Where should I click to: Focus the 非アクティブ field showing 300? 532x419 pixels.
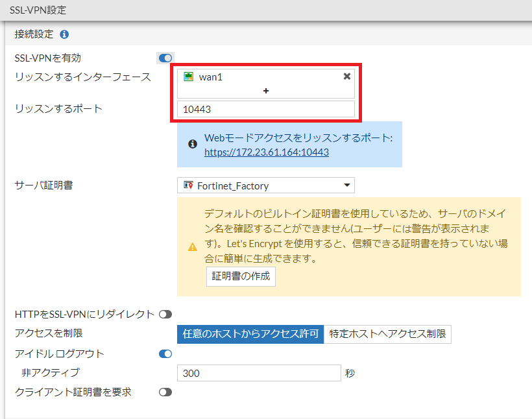258,374
